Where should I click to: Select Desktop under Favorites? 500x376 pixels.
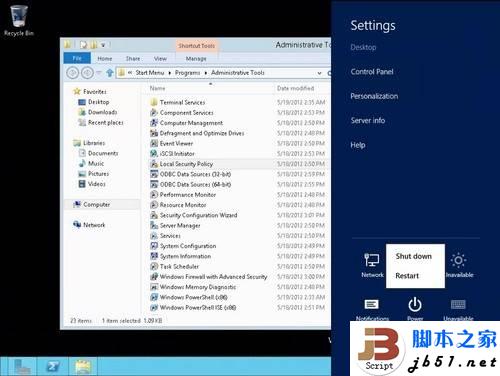98,102
